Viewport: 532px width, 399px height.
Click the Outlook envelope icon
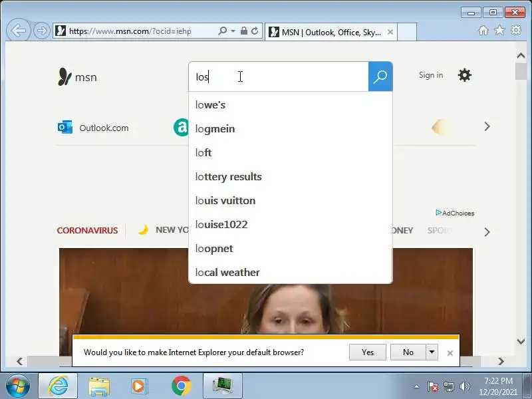[x=65, y=127]
